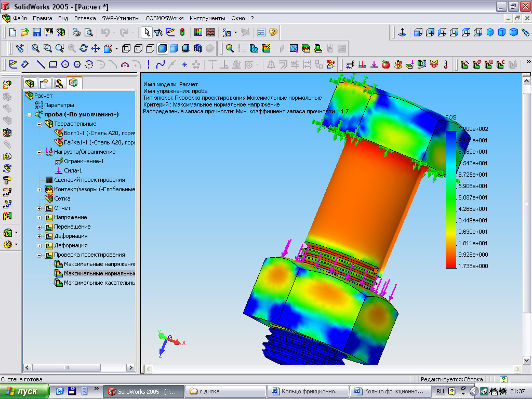This screenshot has height=399, width=532.
Task: Toggle Wireframe display mode
Action: coord(126,48)
